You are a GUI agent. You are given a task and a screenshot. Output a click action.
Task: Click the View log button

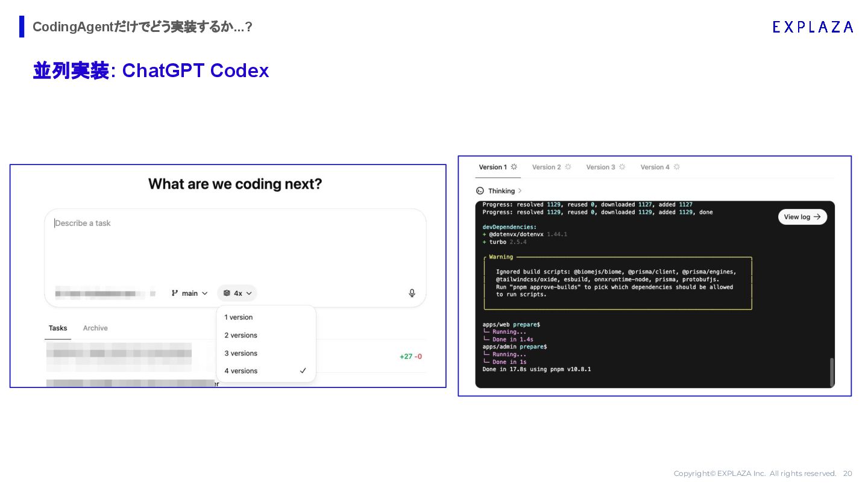802,217
